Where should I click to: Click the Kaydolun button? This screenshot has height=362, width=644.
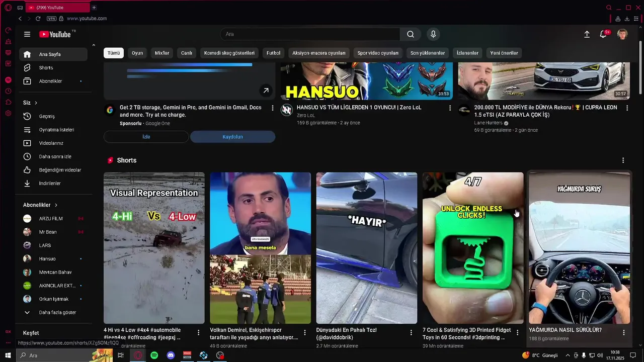click(x=232, y=137)
